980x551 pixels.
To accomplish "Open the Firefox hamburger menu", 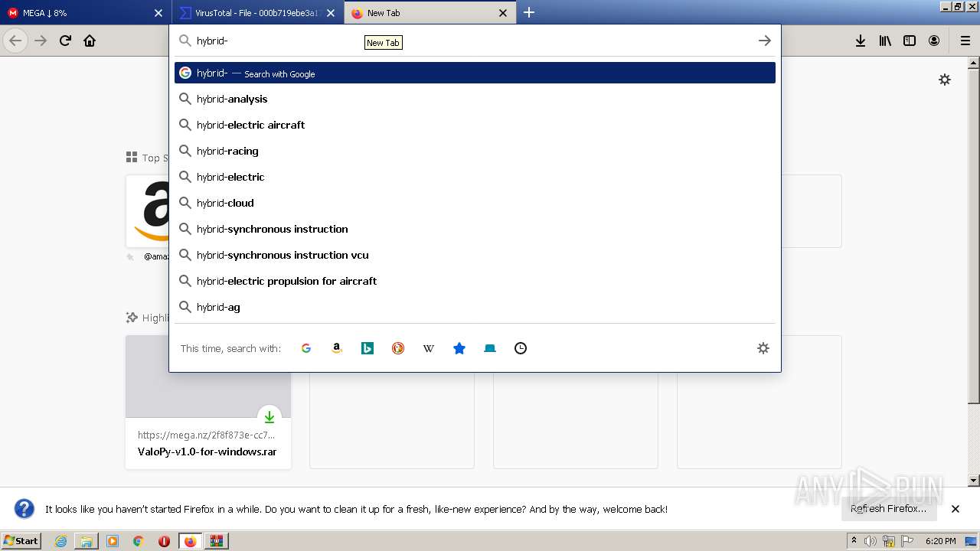I will click(x=965, y=41).
